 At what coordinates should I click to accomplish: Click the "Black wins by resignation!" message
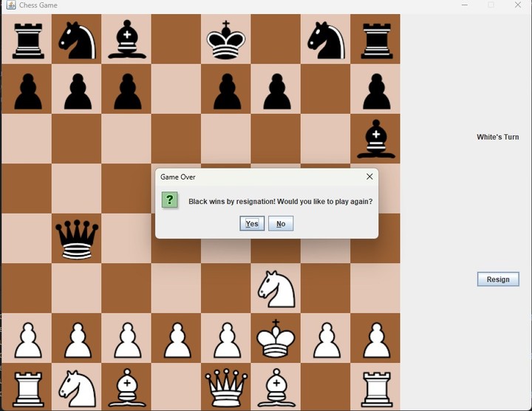tap(232, 202)
